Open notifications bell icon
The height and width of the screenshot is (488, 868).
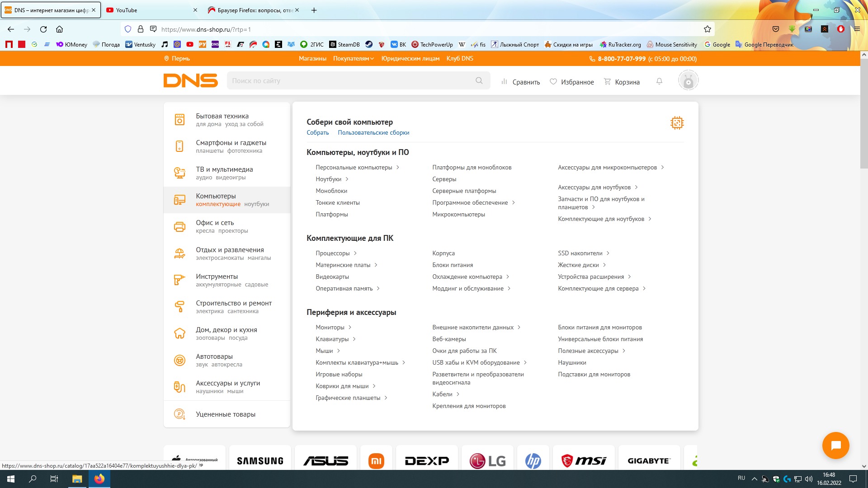(x=659, y=81)
